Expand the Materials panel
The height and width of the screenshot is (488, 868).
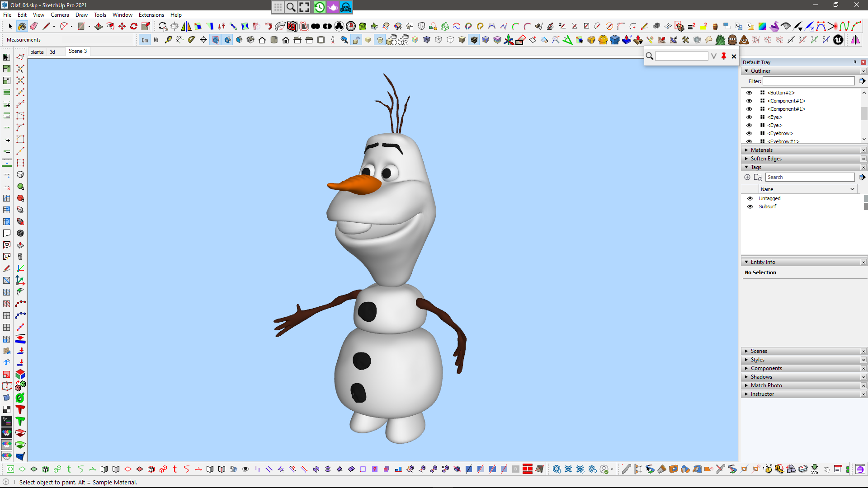[x=746, y=150]
